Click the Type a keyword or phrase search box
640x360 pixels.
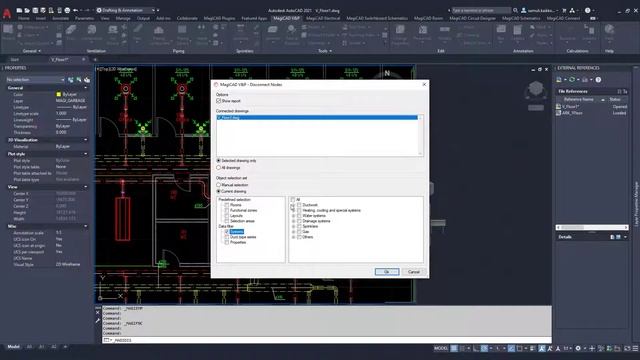[481, 10]
